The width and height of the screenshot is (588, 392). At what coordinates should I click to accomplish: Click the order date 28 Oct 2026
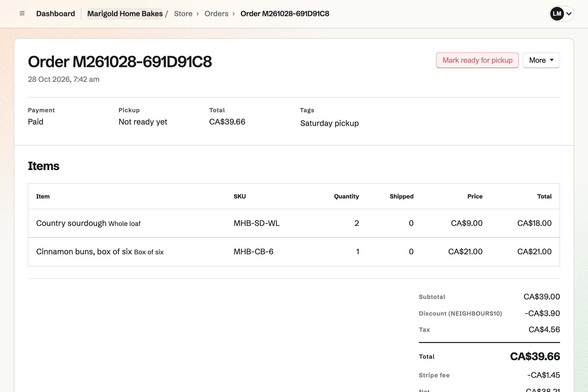(63, 79)
